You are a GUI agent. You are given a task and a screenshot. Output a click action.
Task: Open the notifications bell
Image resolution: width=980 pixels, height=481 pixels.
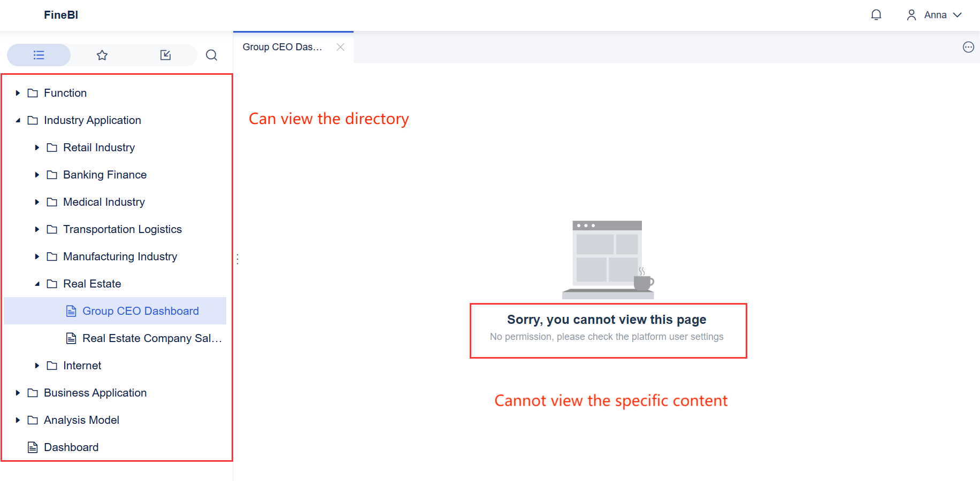click(x=876, y=14)
